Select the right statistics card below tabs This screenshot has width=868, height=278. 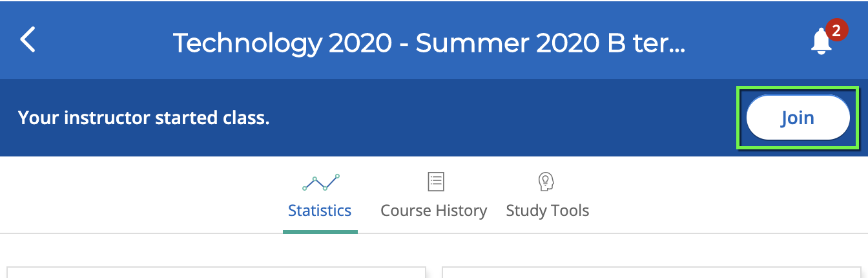652,272
